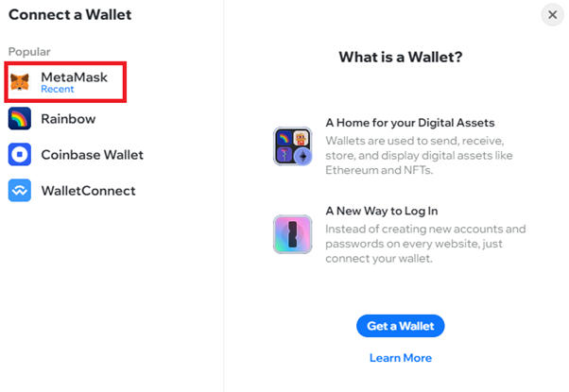
Task: Click the What is a Wallet? heading
Action: point(401,58)
